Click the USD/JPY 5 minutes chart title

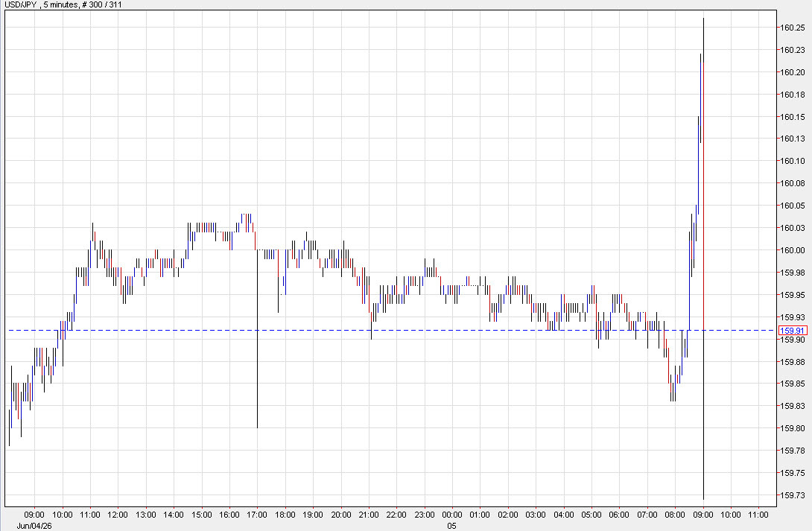tap(63, 4)
